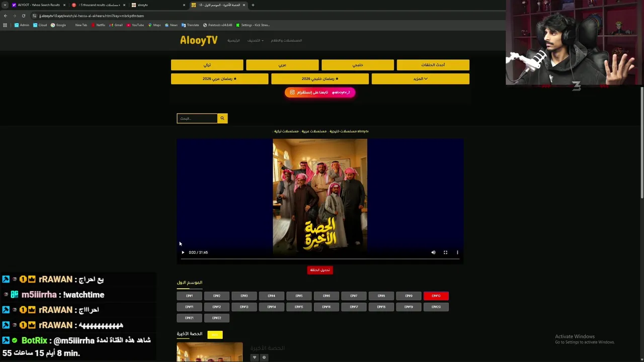The height and width of the screenshot is (362, 644).
Task: Open the video player three-dot options menu
Action: click(x=457, y=252)
